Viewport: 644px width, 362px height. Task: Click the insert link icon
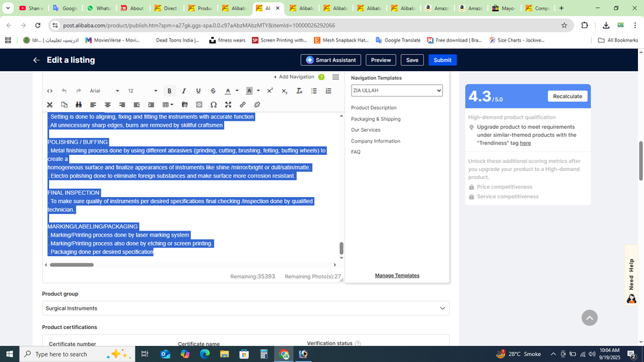coord(243,105)
